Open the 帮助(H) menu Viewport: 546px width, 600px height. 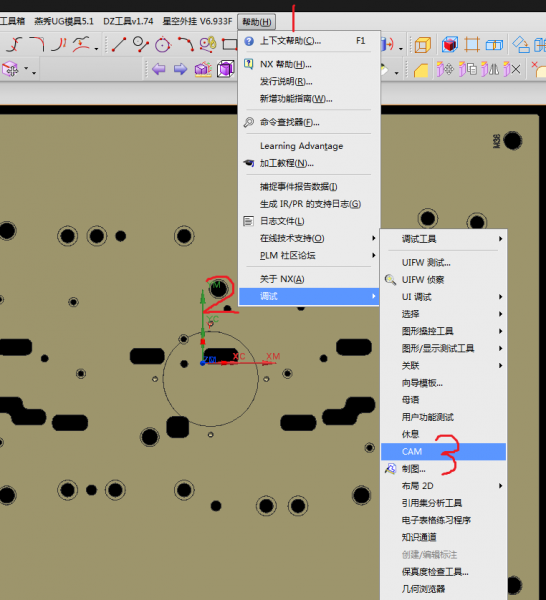(x=256, y=22)
